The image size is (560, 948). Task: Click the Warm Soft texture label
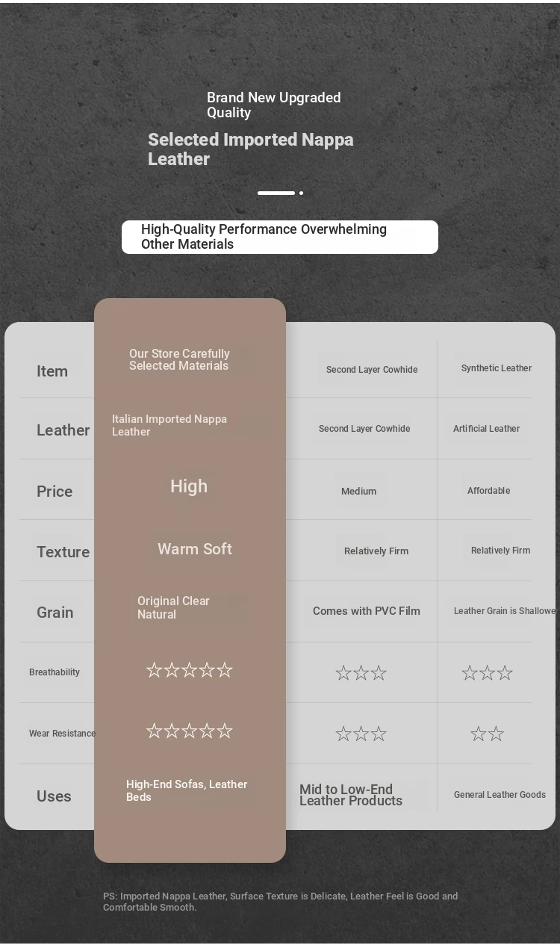[195, 549]
